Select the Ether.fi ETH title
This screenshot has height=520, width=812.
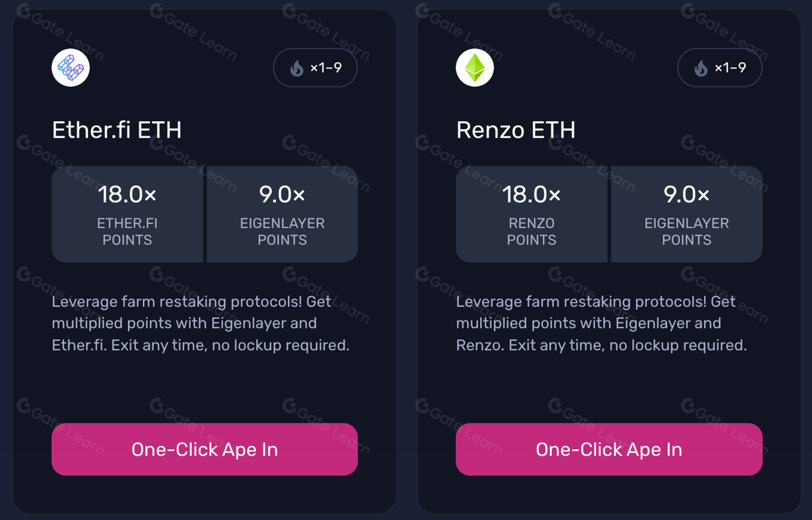[117, 130]
